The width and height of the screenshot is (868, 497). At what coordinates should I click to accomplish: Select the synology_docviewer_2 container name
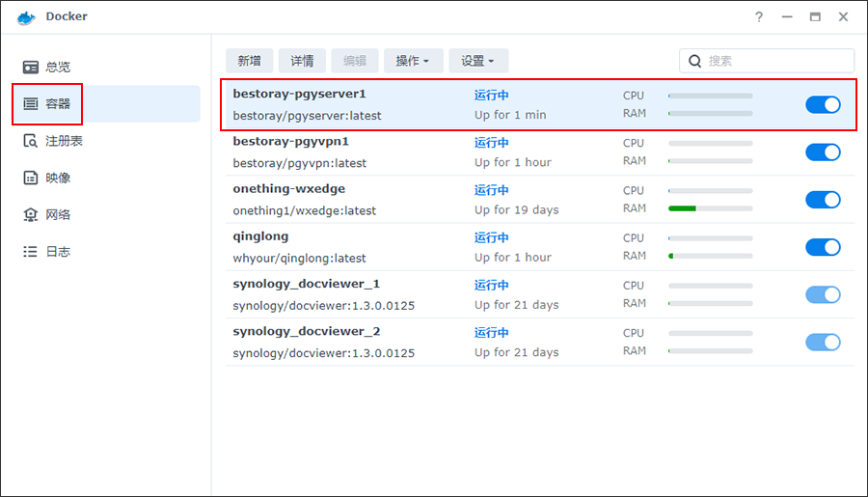306,332
